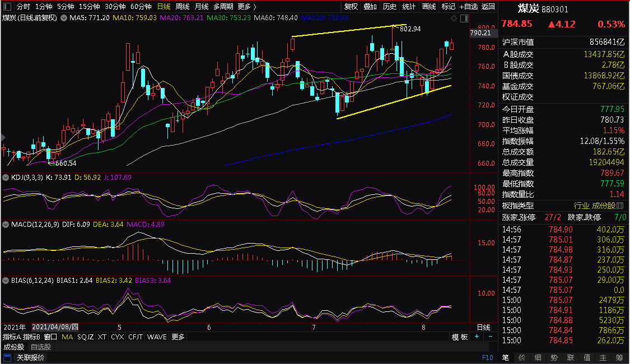The width and height of the screenshot is (630, 364).
Task: Click the panel layout icon at top-left
Action: (x=7, y=6)
